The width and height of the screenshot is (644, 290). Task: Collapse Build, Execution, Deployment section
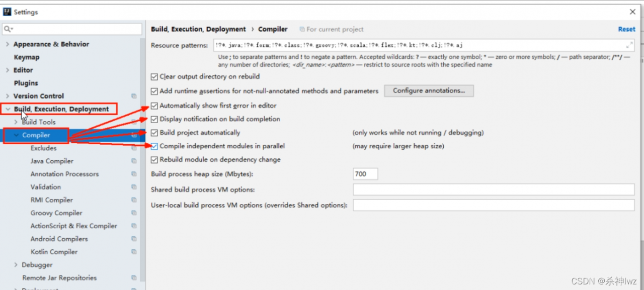[8, 109]
